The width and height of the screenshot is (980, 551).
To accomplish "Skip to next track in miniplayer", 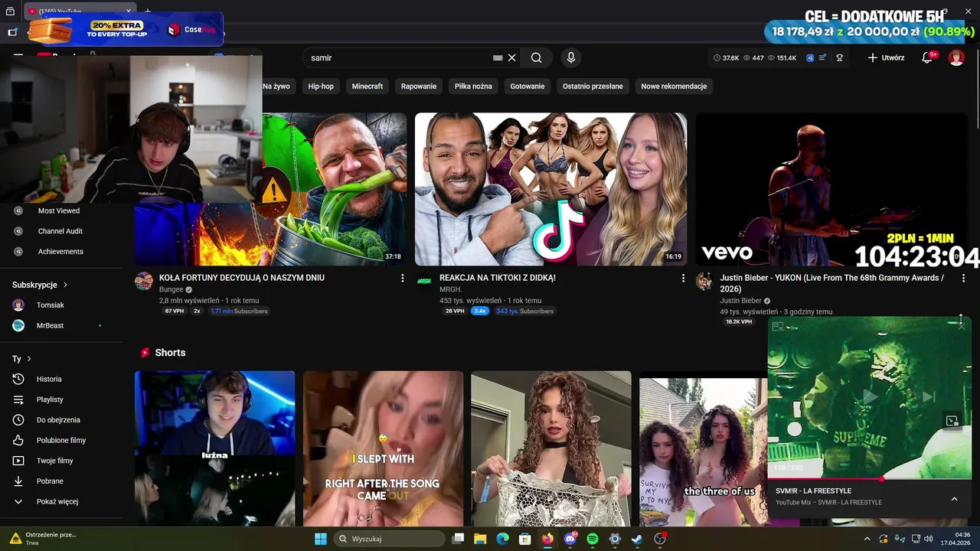I will click(x=928, y=397).
